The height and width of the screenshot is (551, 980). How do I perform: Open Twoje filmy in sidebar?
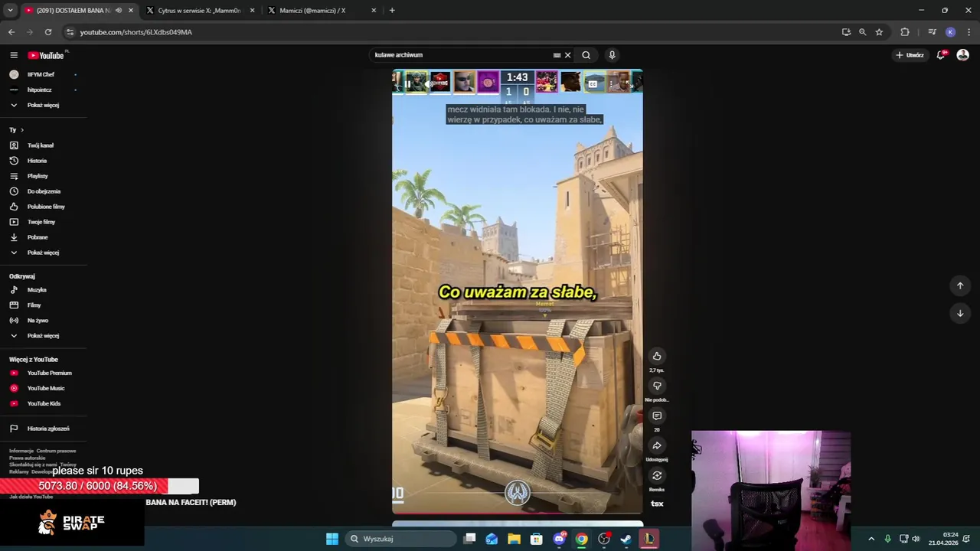[43, 222]
